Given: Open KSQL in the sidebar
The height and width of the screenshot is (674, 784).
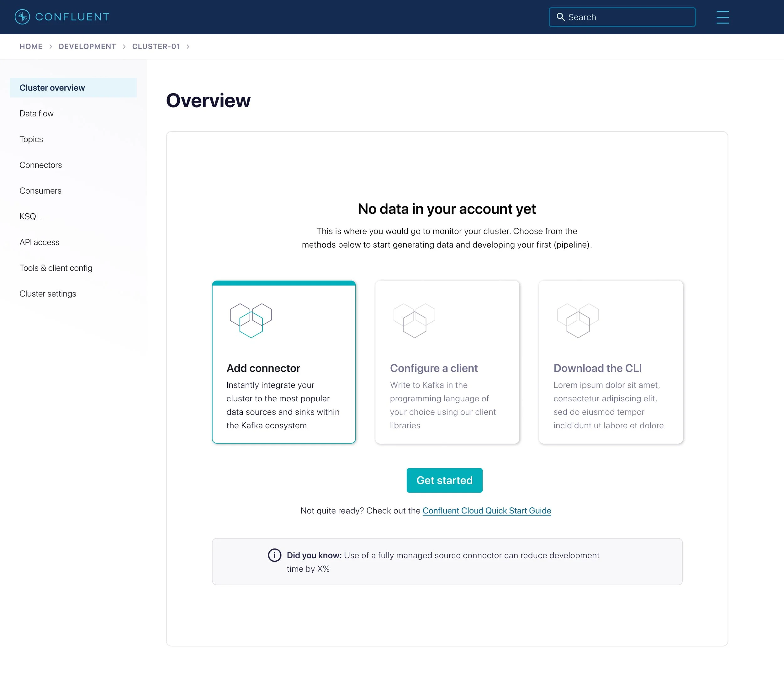Looking at the screenshot, I should 29,217.
